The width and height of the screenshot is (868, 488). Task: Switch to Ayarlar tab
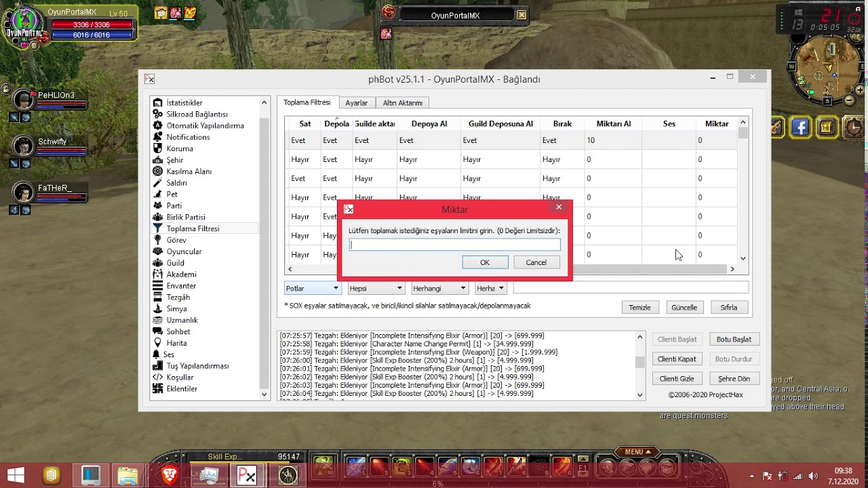coord(357,103)
